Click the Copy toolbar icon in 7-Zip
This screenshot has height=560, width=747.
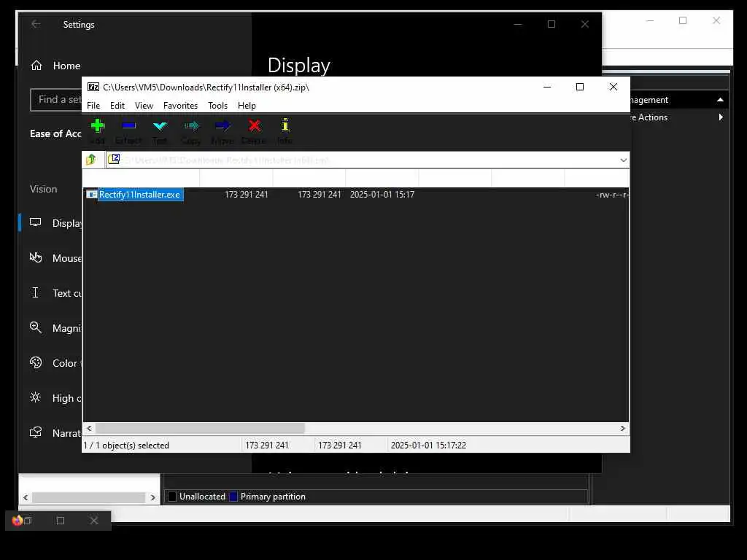[x=191, y=126]
